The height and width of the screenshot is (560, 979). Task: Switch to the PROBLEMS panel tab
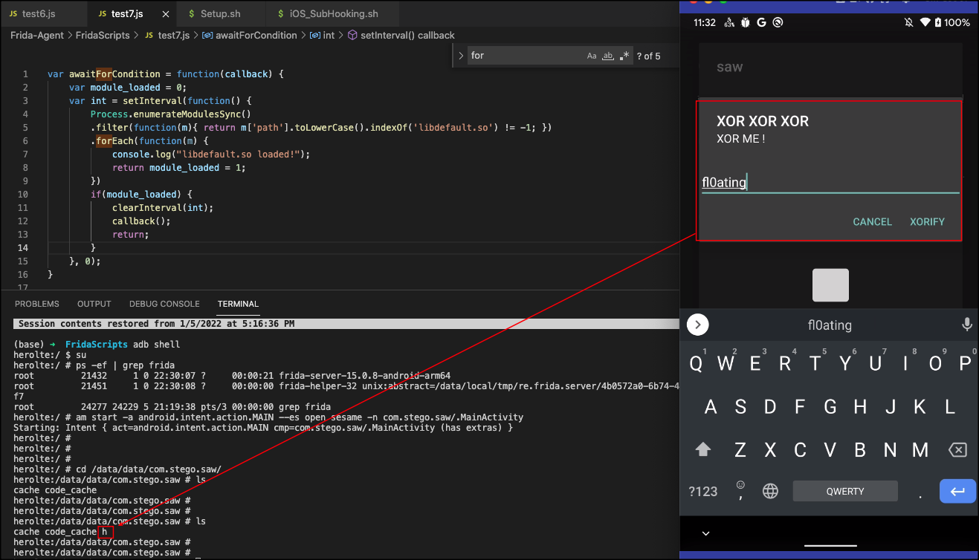pos(37,304)
